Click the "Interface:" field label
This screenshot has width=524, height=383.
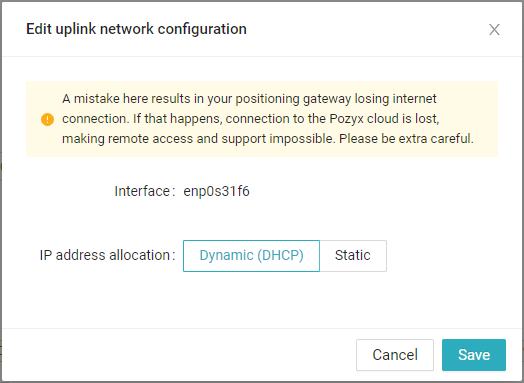[x=145, y=192]
